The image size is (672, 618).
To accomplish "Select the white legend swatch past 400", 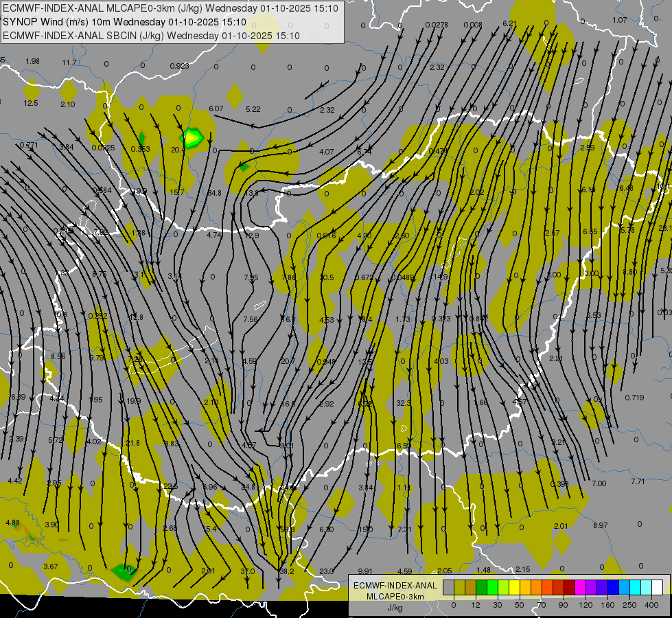I will [x=658, y=588].
